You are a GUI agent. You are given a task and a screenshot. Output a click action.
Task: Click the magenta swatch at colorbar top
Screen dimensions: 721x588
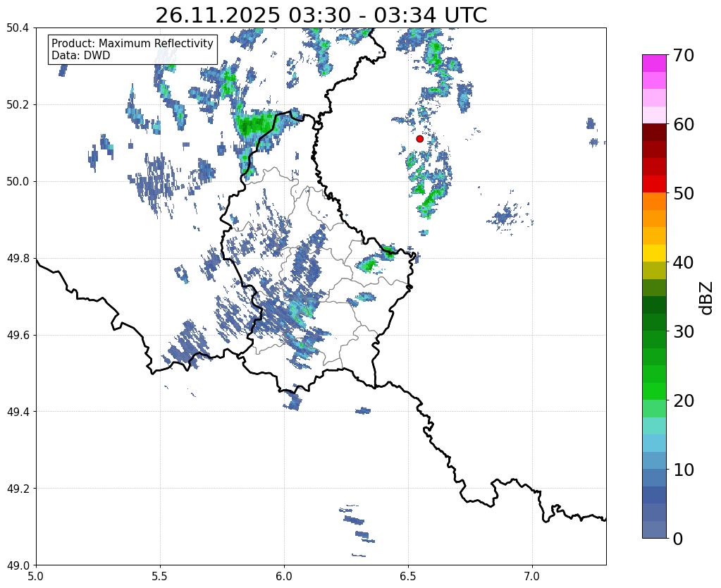point(654,63)
